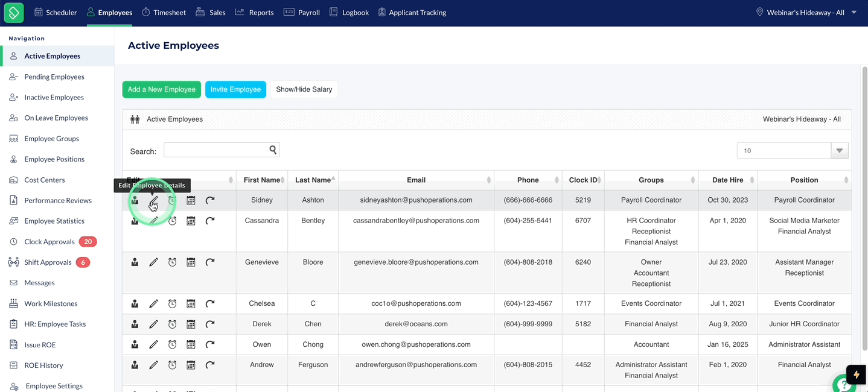Sort table by First Name column

point(262,180)
